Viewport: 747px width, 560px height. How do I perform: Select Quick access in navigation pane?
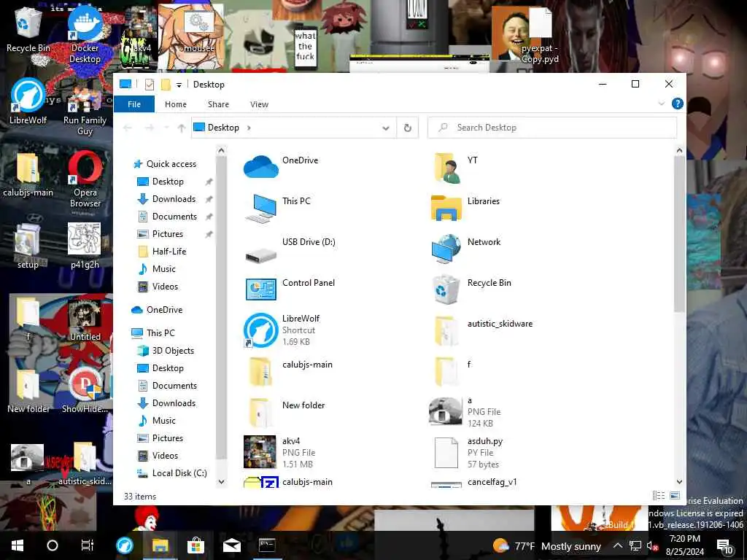point(165,164)
